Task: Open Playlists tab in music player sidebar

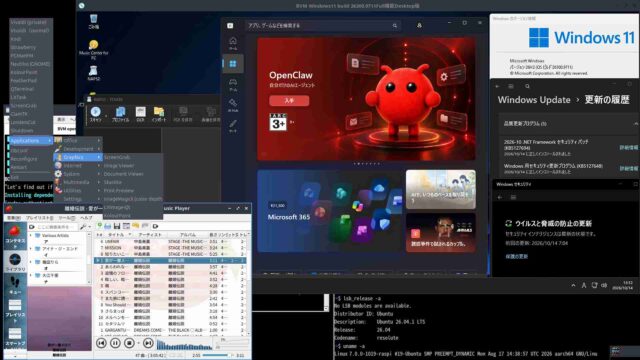Action: (x=15, y=309)
